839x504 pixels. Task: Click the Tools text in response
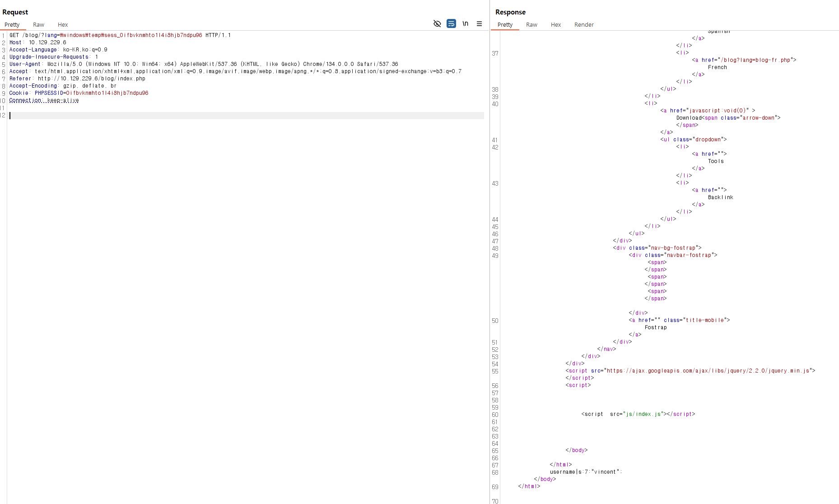tap(716, 161)
